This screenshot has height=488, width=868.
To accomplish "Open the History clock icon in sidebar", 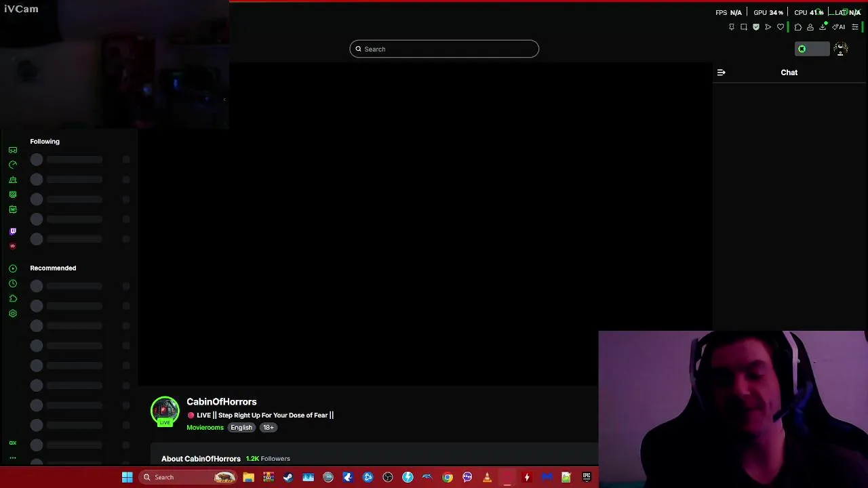I will tap(13, 283).
